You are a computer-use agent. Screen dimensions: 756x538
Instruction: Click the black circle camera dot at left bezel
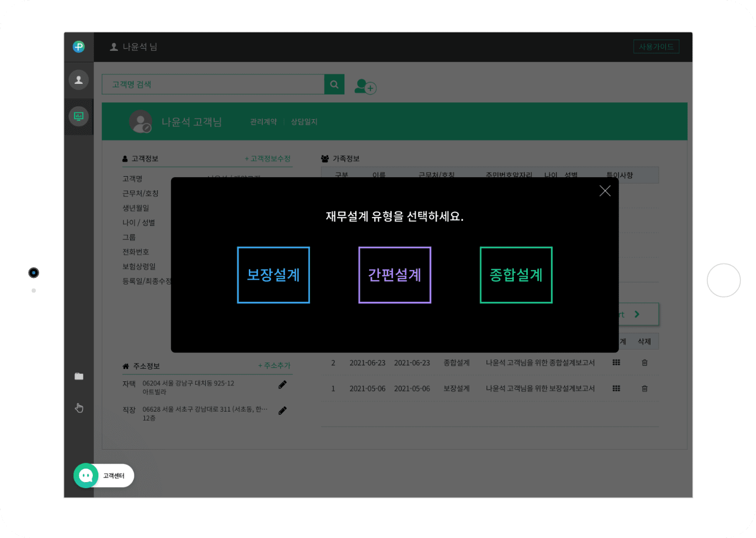click(34, 273)
